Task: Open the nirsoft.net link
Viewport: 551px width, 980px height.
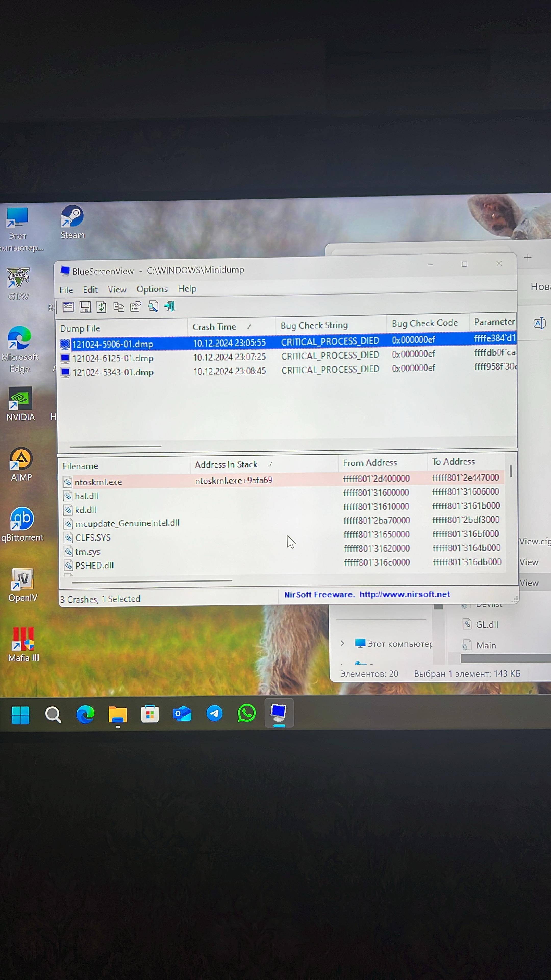Action: click(x=405, y=594)
